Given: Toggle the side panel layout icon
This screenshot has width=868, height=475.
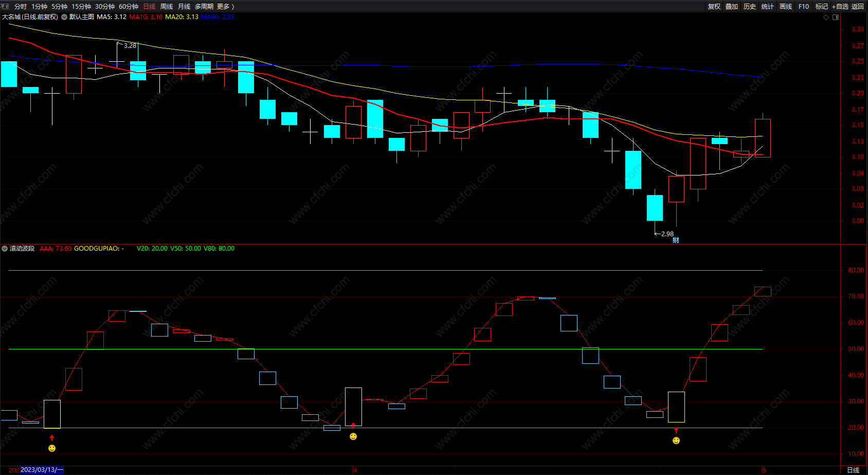Looking at the screenshot, I should point(836,17).
